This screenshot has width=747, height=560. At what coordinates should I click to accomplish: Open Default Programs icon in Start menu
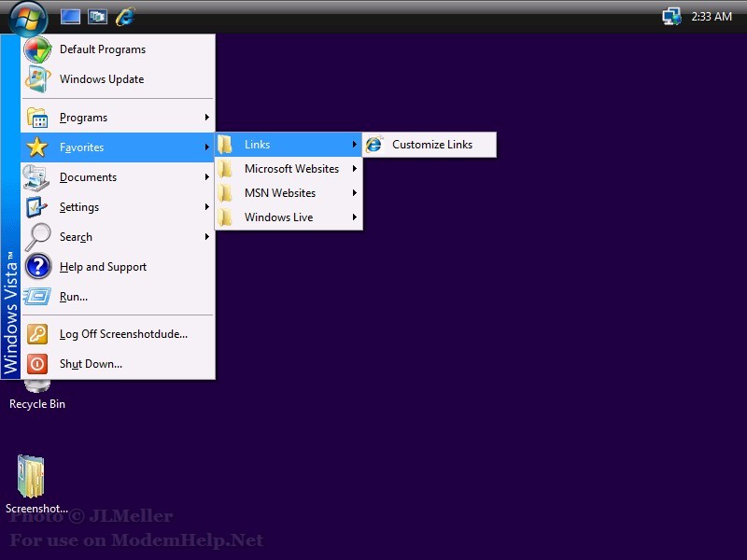[37, 49]
